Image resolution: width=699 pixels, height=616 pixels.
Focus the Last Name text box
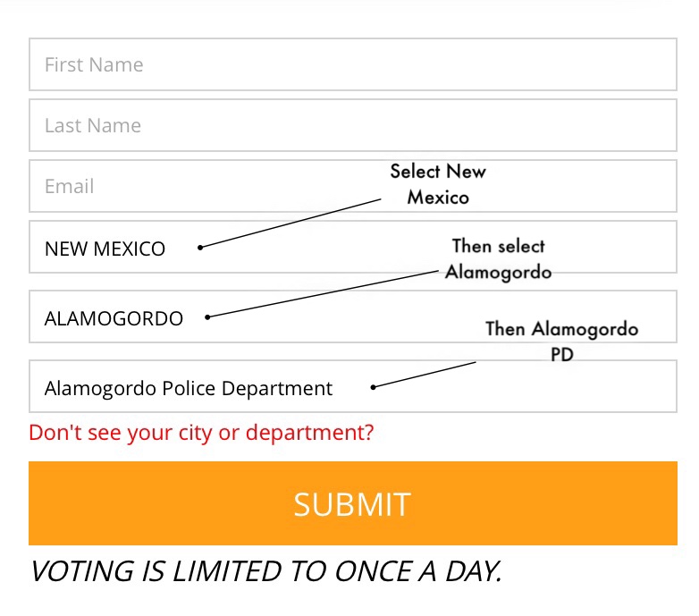pyautogui.click(x=352, y=125)
